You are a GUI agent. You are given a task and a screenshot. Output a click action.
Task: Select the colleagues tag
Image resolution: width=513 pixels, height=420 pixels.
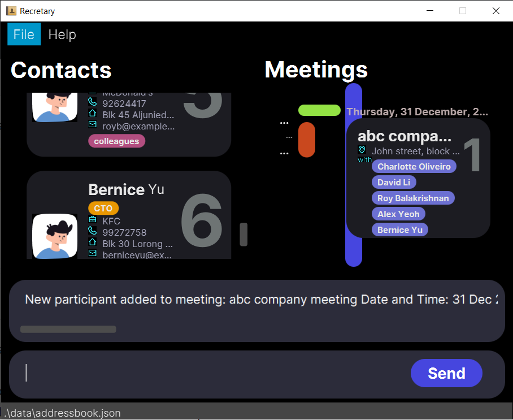(x=116, y=141)
